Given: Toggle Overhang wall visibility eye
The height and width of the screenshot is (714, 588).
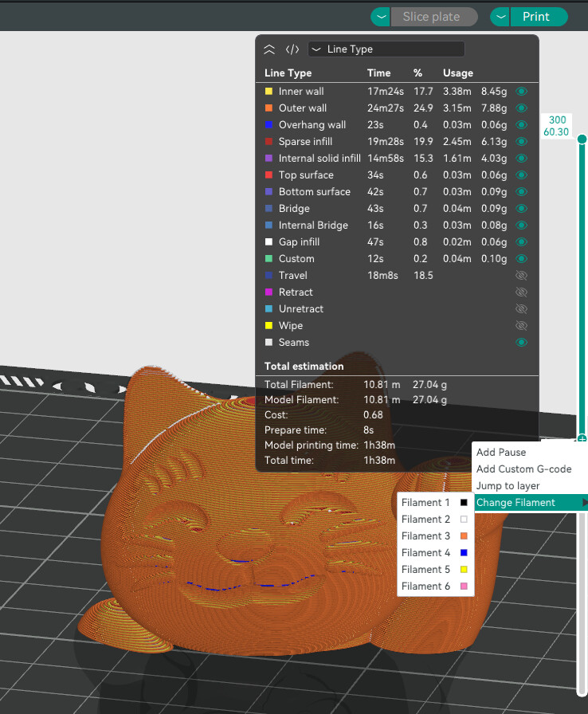Looking at the screenshot, I should [x=522, y=125].
